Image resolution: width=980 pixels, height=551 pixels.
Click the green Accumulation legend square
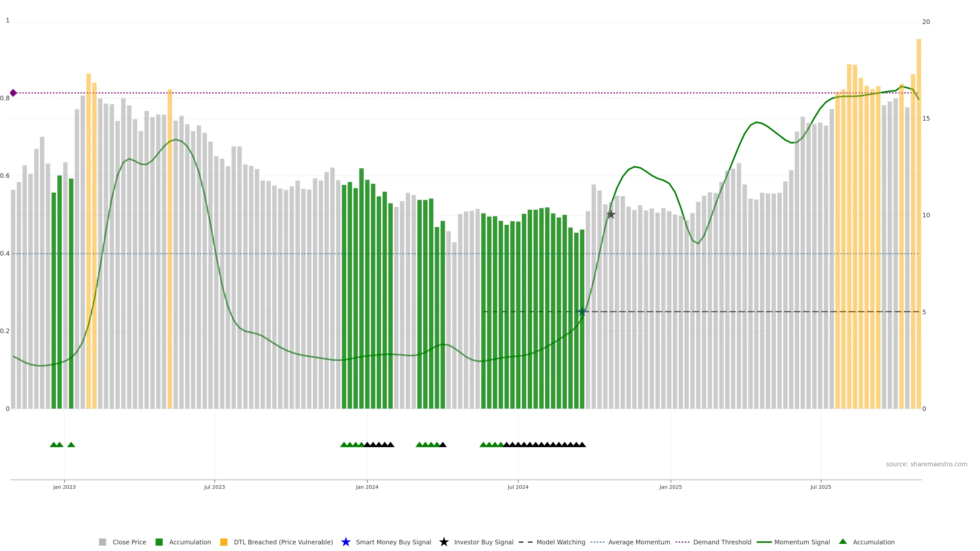[x=159, y=542]
